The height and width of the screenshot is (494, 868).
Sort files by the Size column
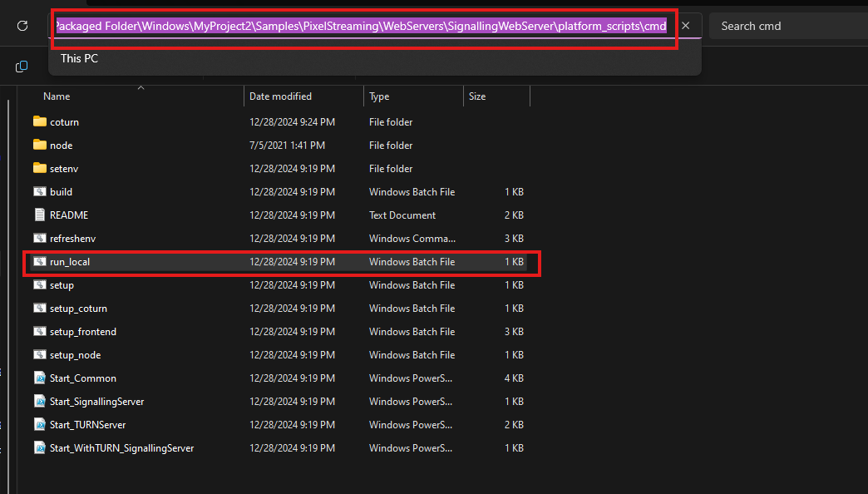[x=477, y=96]
